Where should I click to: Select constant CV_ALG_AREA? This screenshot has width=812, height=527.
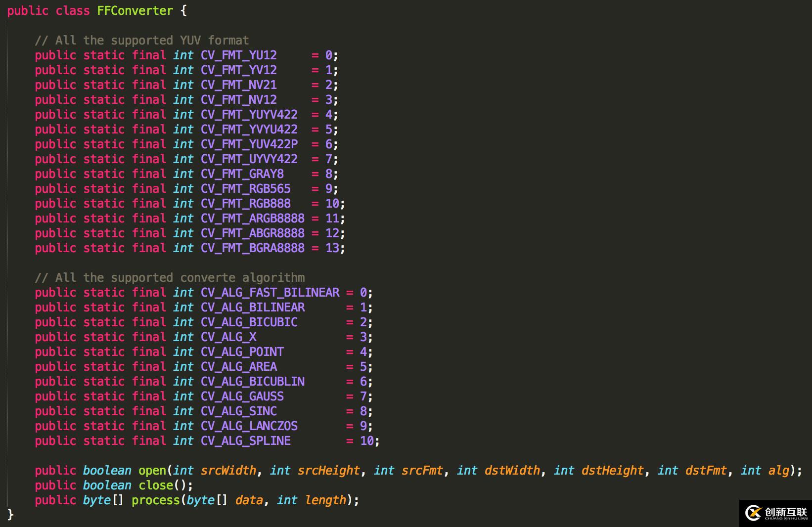click(239, 366)
